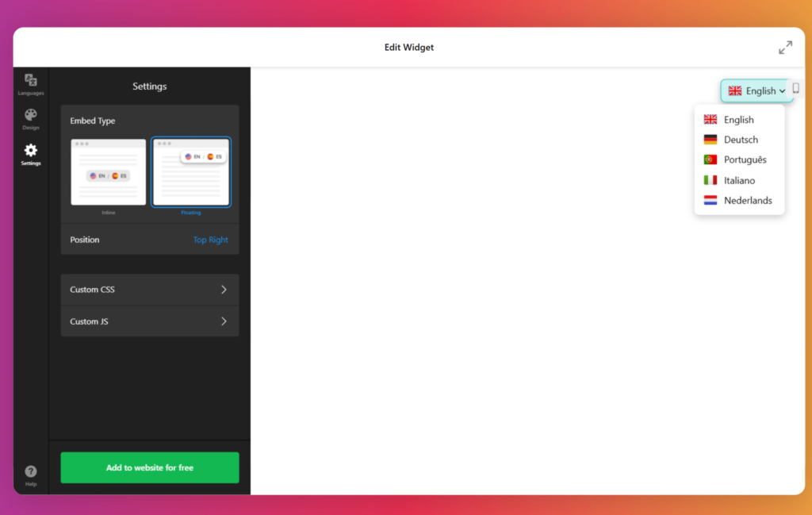Click the German flag icon in list

tap(710, 140)
